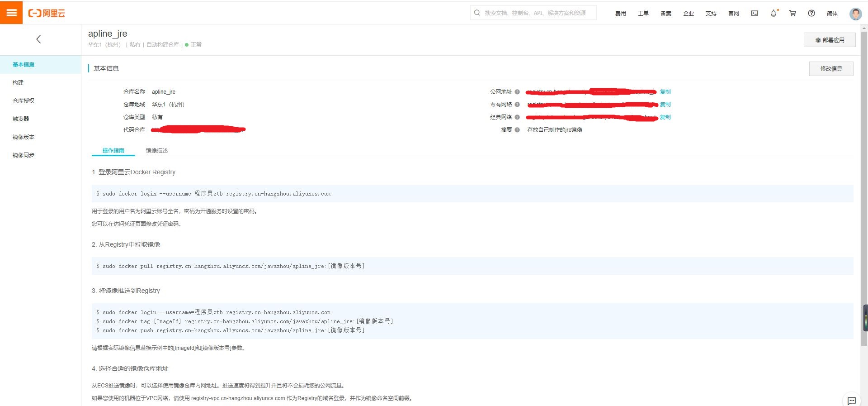Open the 官网 link
The height and width of the screenshot is (406, 868).
coord(734,13)
